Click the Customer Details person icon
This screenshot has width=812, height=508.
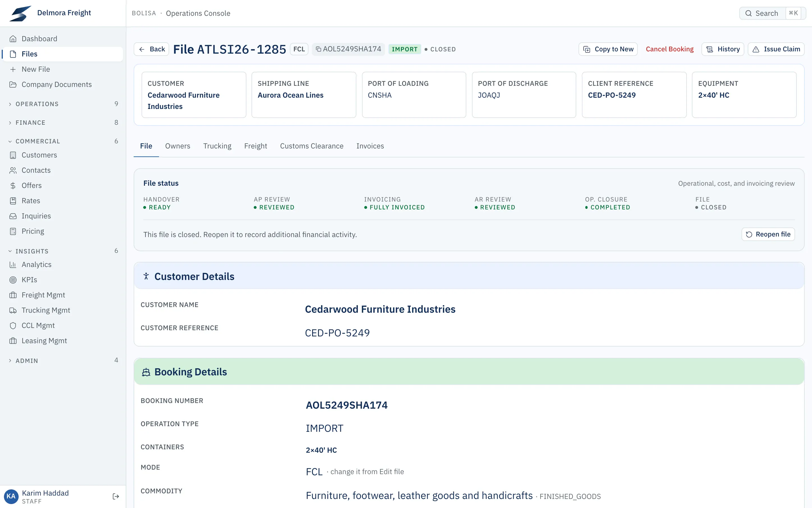146,277
